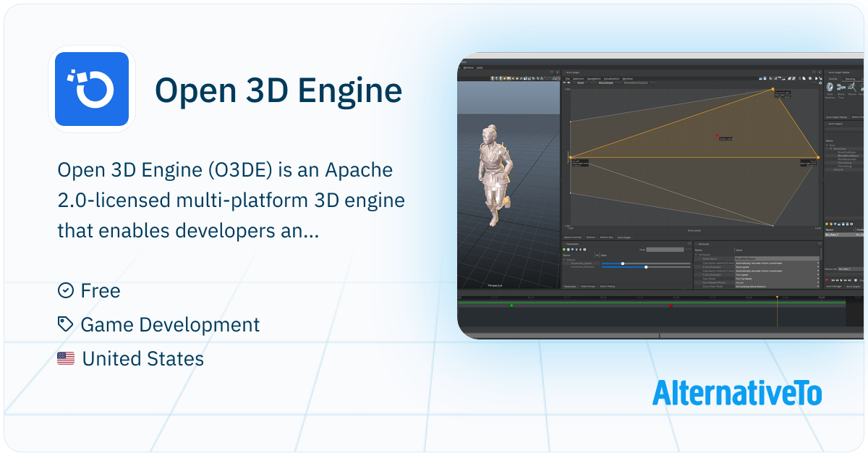This screenshot has height=456, width=868.
Task: Open the Navigation menu in Anim Graph
Action: 594,78
